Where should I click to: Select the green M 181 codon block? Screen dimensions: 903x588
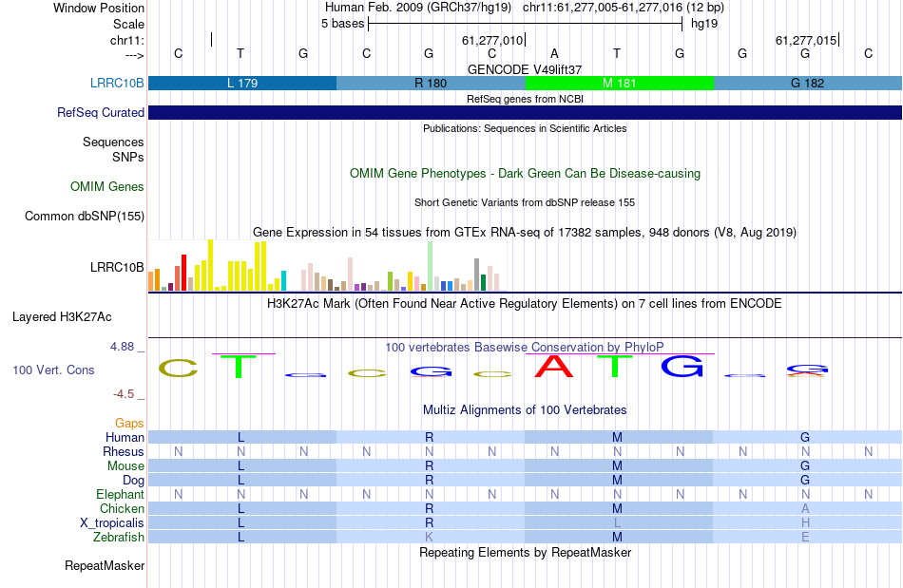click(620, 83)
